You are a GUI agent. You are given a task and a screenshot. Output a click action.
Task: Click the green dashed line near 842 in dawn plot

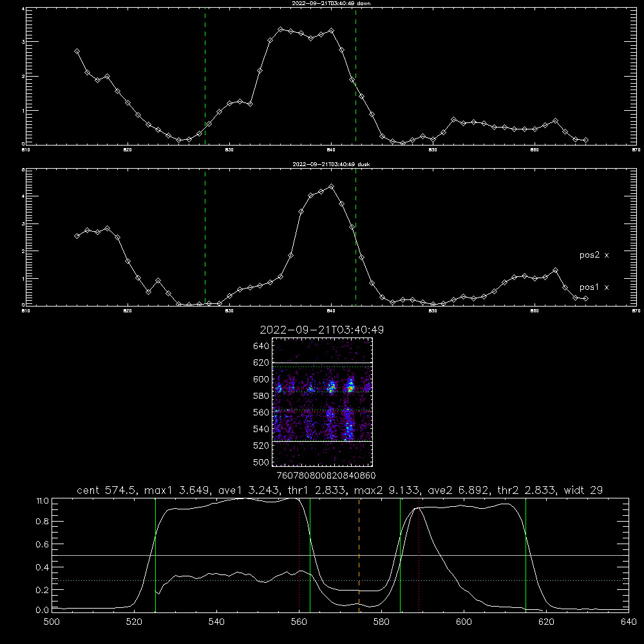tap(355, 77)
